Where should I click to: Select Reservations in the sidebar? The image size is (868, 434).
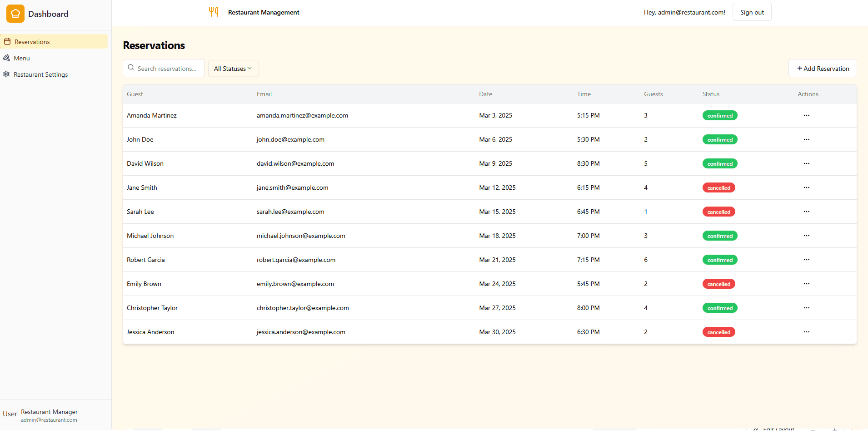click(32, 42)
